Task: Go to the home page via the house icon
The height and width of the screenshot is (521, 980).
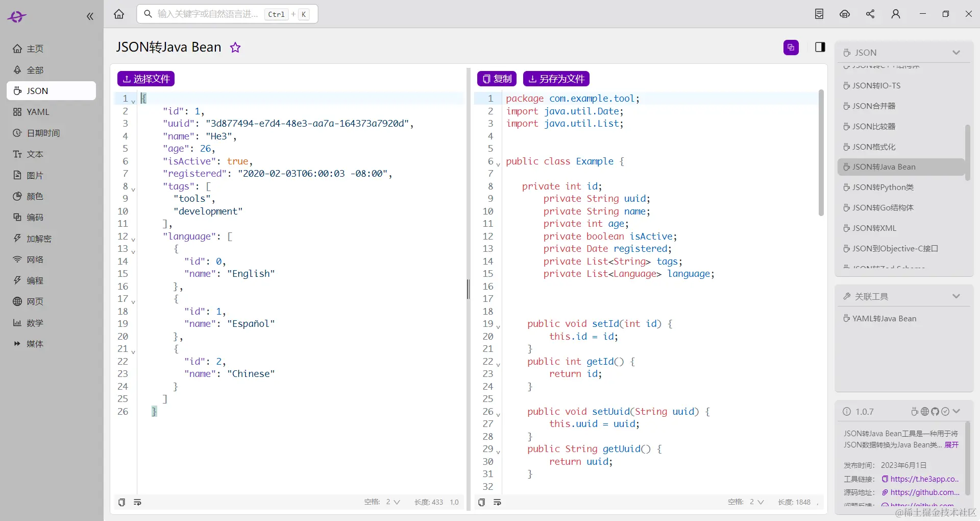Action: pyautogui.click(x=119, y=14)
